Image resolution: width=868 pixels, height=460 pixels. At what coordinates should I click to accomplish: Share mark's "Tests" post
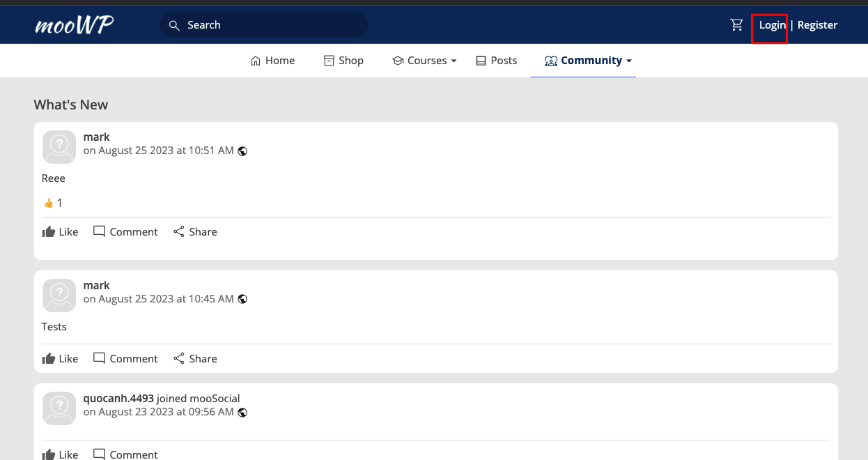195,358
